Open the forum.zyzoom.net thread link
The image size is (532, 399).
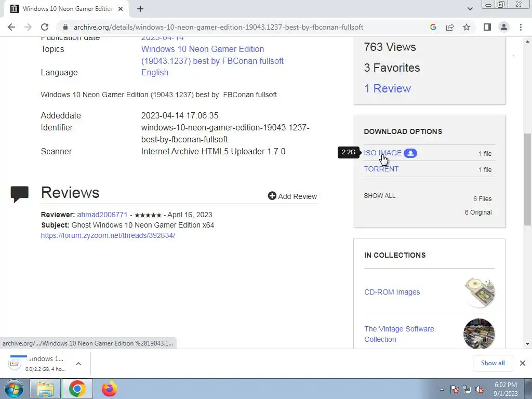click(108, 235)
